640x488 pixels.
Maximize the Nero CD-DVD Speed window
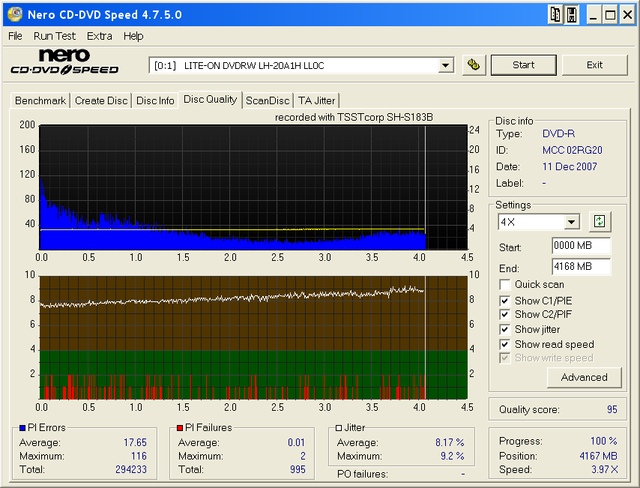click(x=610, y=15)
